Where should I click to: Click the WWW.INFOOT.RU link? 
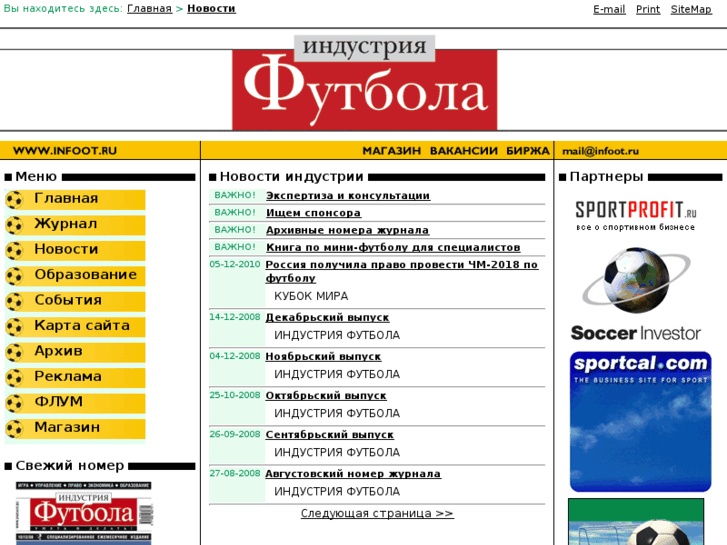click(x=65, y=151)
